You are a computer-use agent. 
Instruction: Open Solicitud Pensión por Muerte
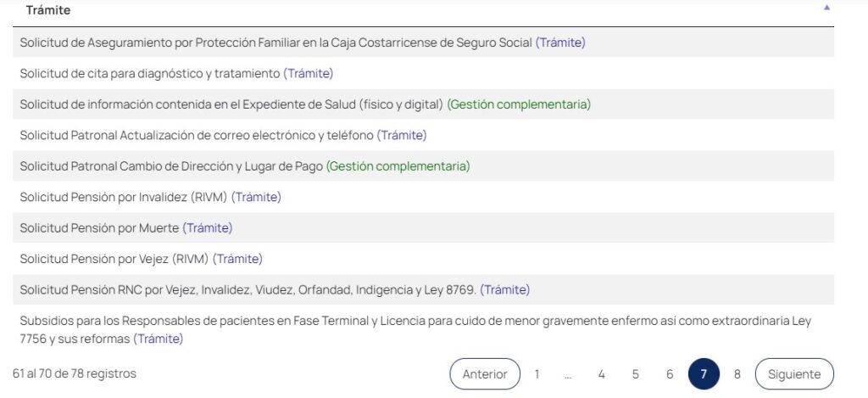point(99,227)
